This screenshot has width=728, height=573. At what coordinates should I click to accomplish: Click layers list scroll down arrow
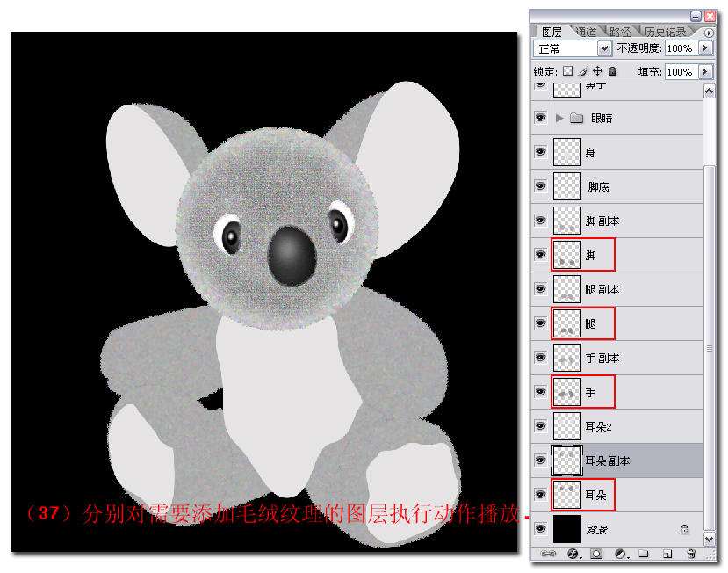(x=709, y=539)
